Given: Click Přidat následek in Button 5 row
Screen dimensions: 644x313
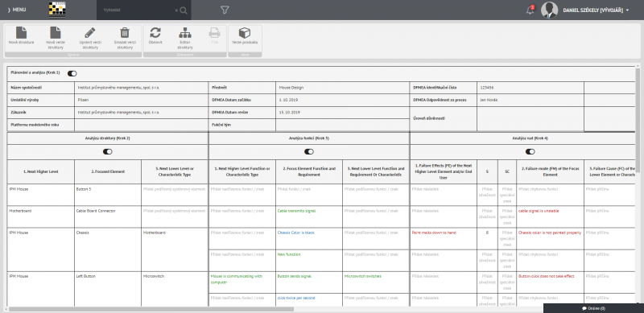Looking at the screenshot, I should (x=425, y=189).
